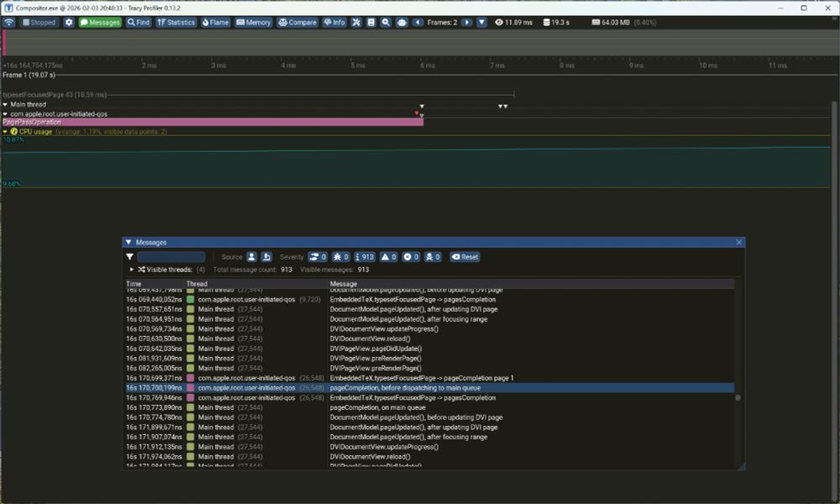Open the frames dropdown triangle button
840x504 pixels.
point(481,23)
